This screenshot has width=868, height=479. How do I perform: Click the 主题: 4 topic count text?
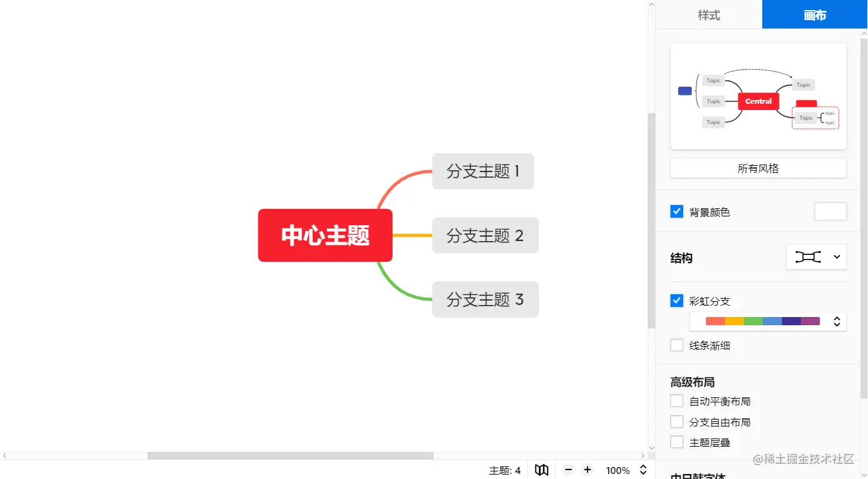point(505,470)
